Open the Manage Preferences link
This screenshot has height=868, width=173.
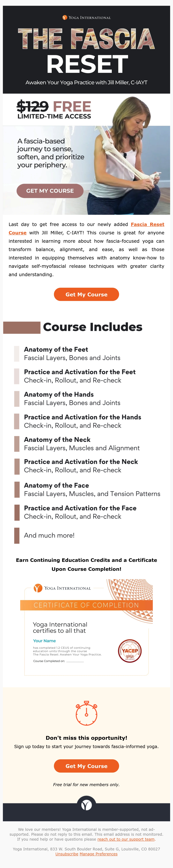click(x=98, y=854)
